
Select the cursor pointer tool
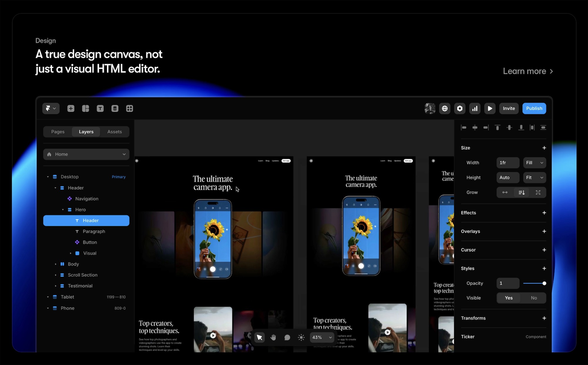click(259, 337)
